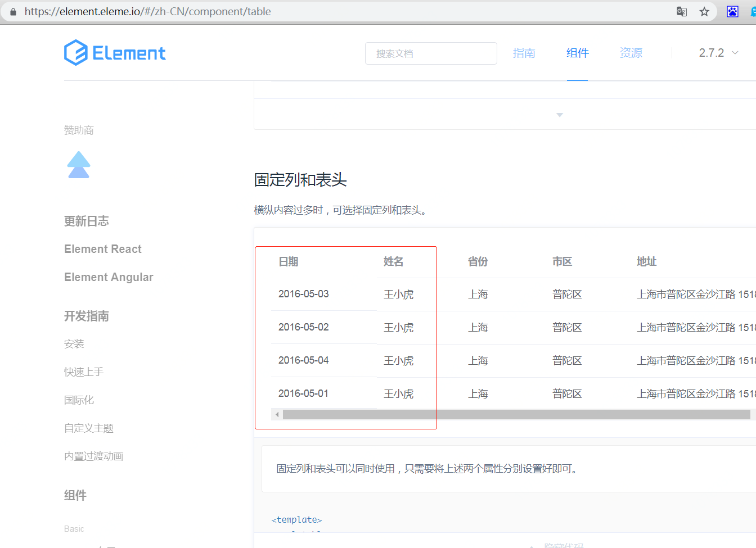Focus the 搜索文档 search box

(x=431, y=53)
